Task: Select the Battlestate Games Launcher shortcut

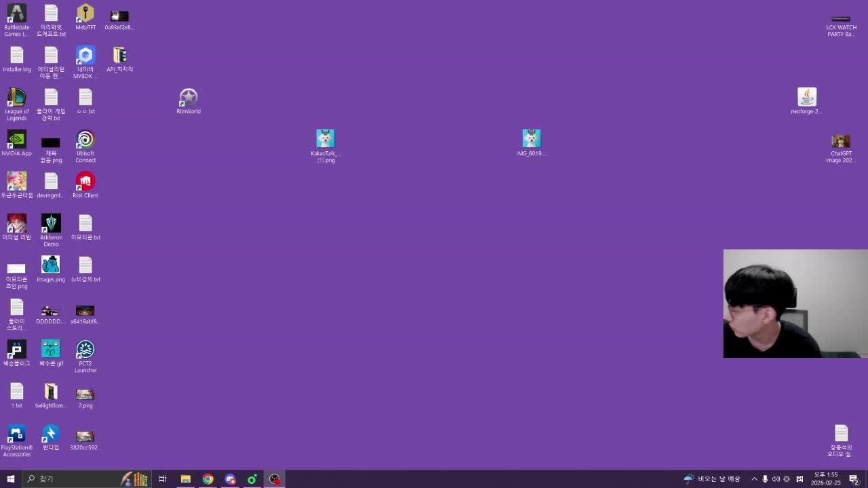Action: [x=16, y=20]
